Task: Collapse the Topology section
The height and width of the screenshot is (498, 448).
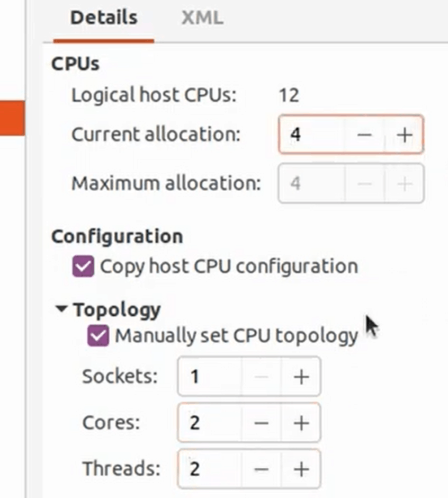Action: [62, 309]
